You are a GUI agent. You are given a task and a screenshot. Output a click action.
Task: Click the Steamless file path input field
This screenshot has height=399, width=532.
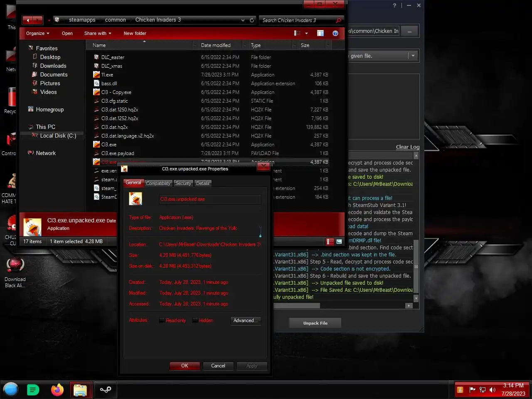point(373,31)
